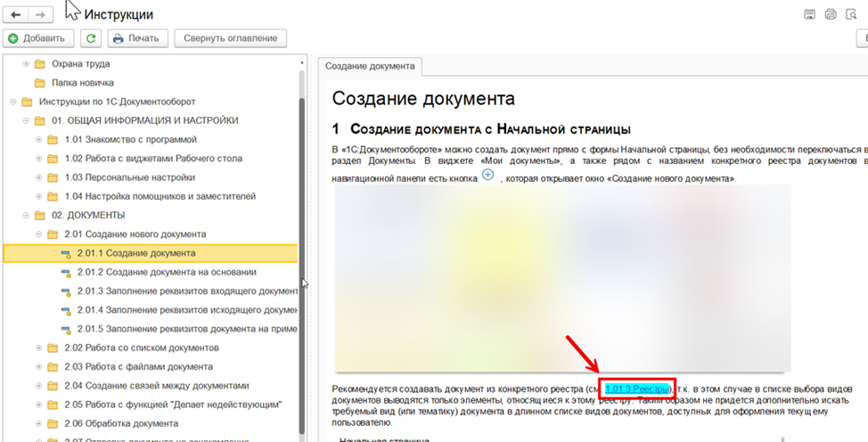Image resolution: width=868 pixels, height=442 pixels.
Task: Open 2.01.5 Заполнение реквизитов документа
Action: (188, 329)
